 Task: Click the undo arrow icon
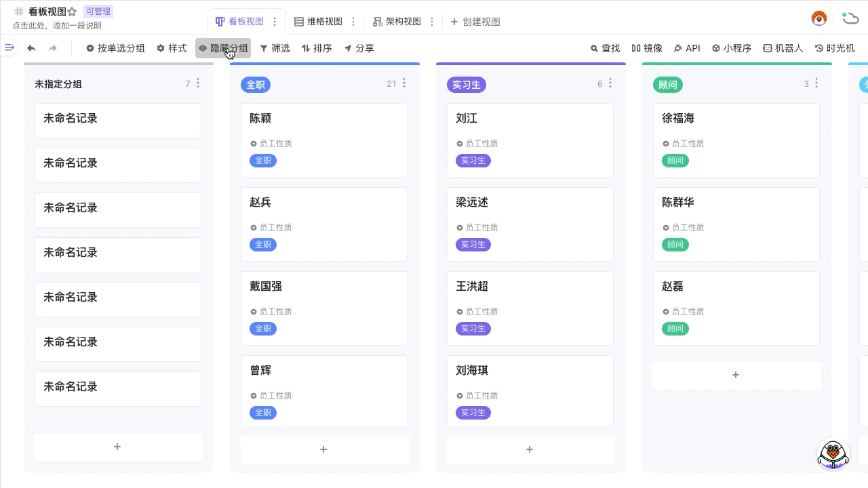coord(31,48)
